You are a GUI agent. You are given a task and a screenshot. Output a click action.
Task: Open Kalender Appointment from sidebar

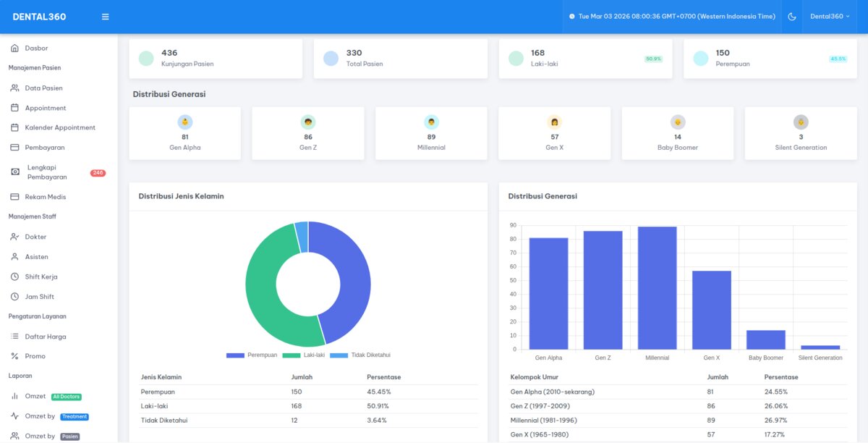59,127
